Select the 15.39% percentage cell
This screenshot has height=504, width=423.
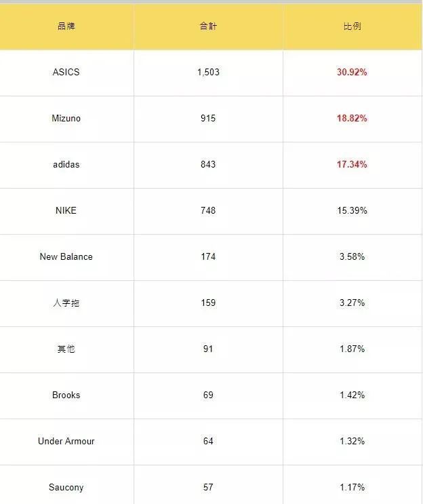(x=352, y=210)
